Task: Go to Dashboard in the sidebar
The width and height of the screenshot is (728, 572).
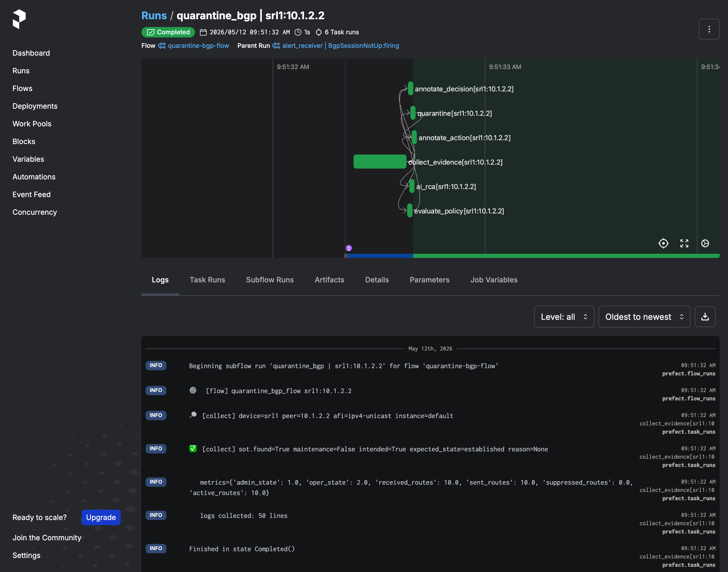Action: (x=31, y=53)
